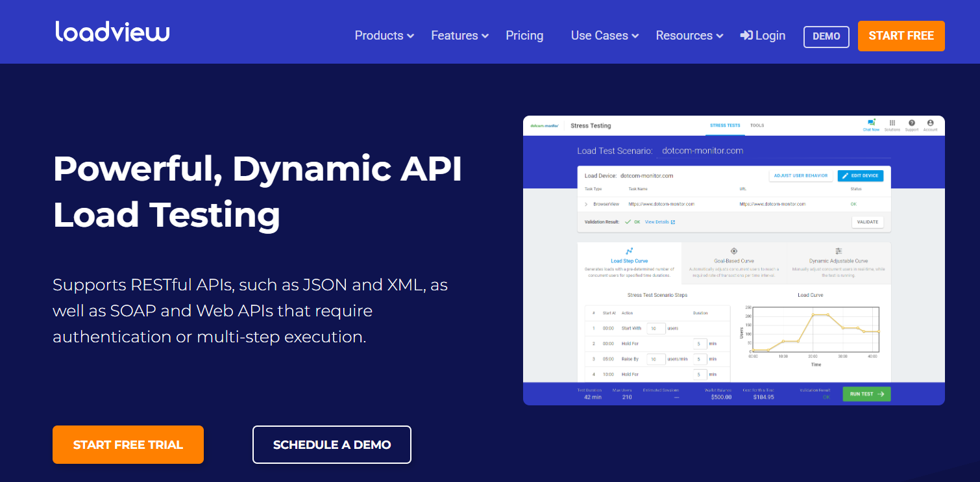
Task: Click ADJUST USER BEHAVIOR button
Action: [801, 175]
